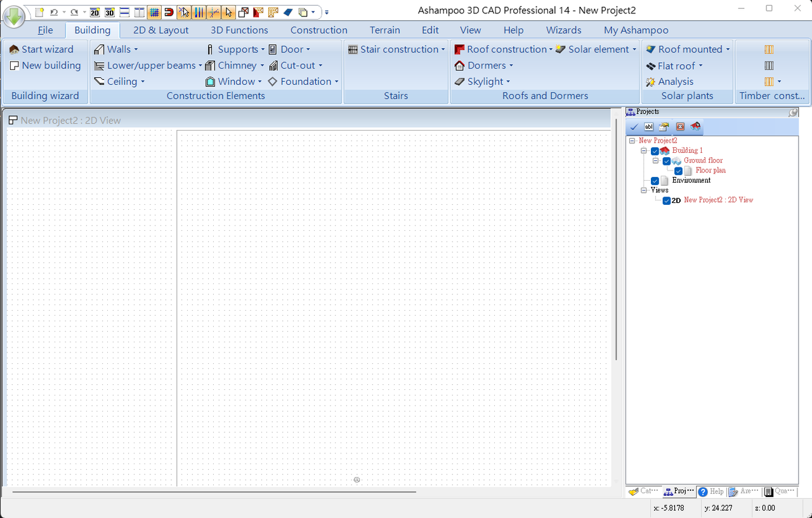Switch to the Terrain ribbon tab
The height and width of the screenshot is (518, 812).
(x=384, y=30)
